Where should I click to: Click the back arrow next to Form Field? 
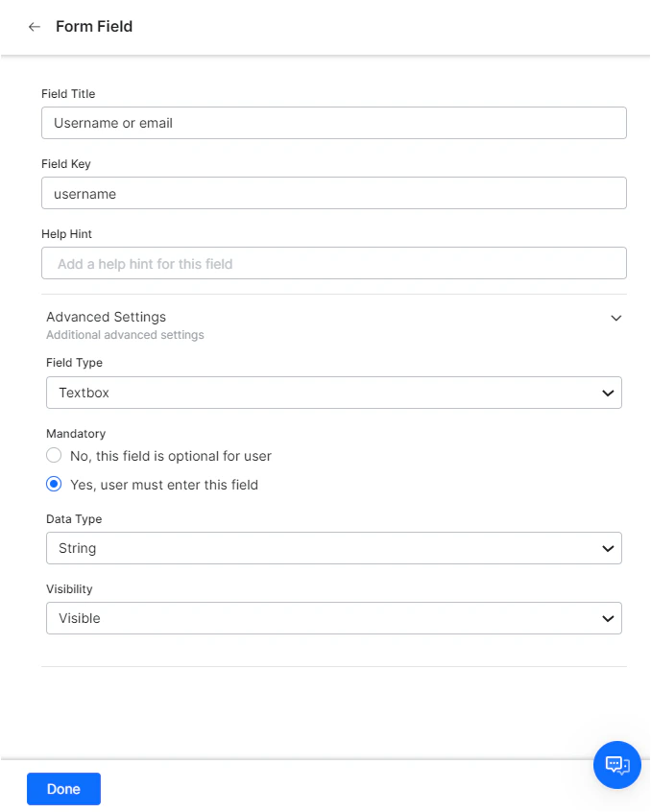[35, 27]
